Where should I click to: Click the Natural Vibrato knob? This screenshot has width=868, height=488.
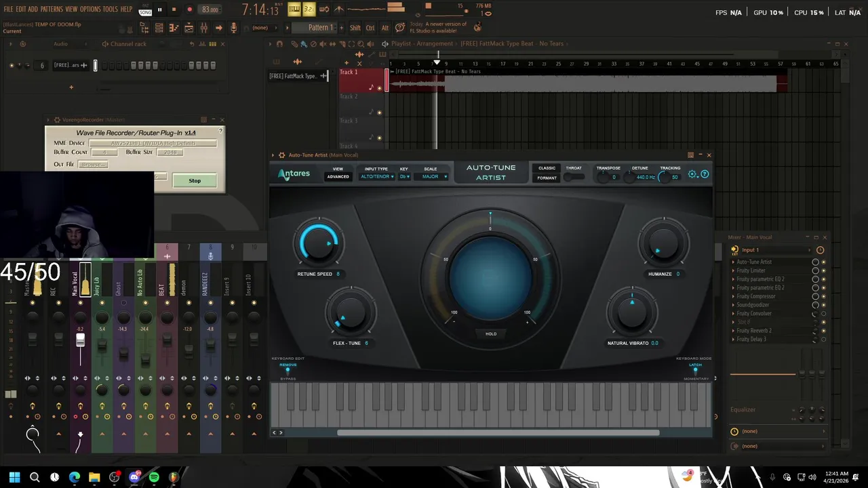tap(632, 313)
